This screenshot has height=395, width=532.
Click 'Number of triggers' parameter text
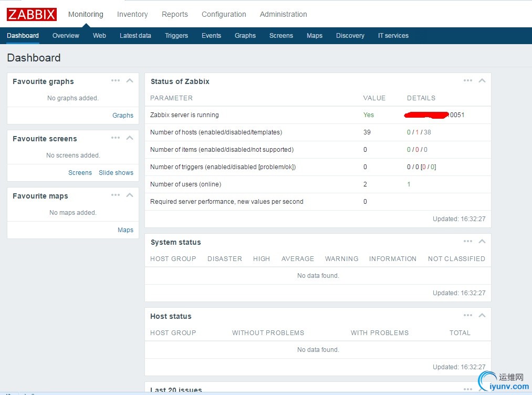(x=223, y=167)
